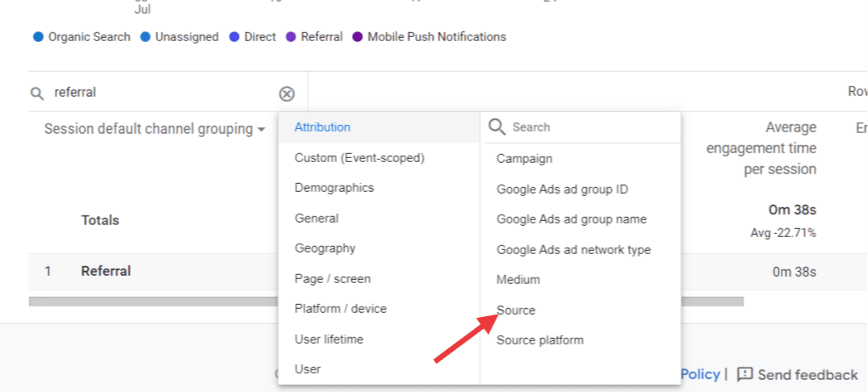Toggle the Referral legend dot
The height and width of the screenshot is (392, 868).
click(x=291, y=38)
